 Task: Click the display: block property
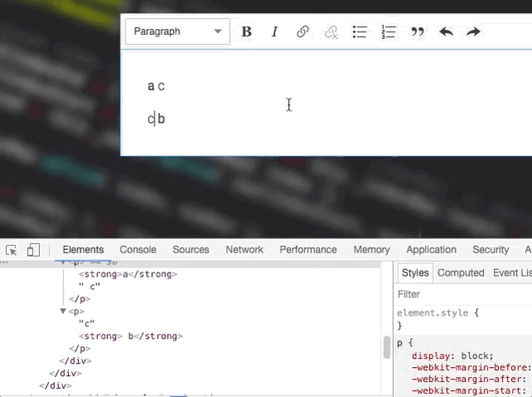point(452,356)
